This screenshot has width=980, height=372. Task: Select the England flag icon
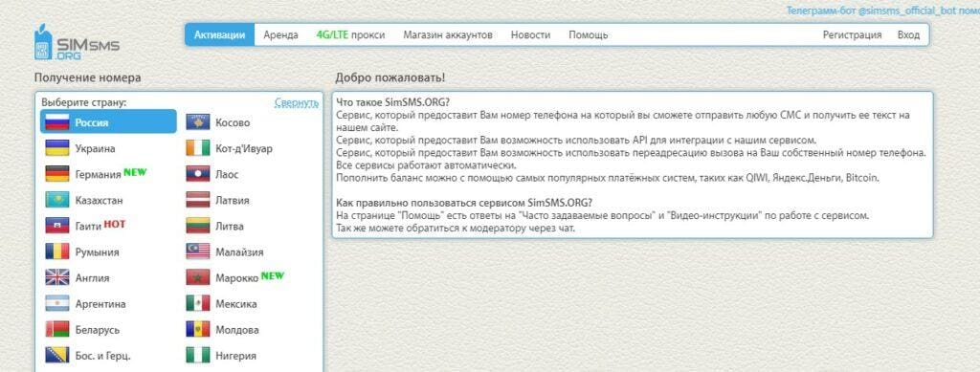tap(56, 277)
